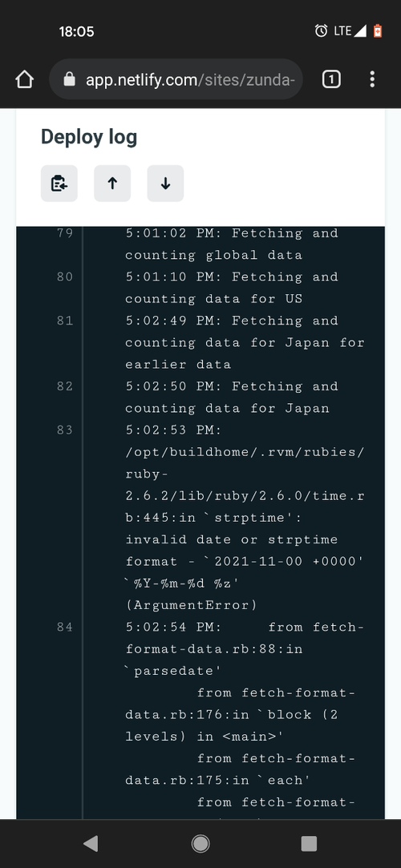Viewport: 401px width, 868px height.
Task: View site security lock info
Action: point(69,79)
